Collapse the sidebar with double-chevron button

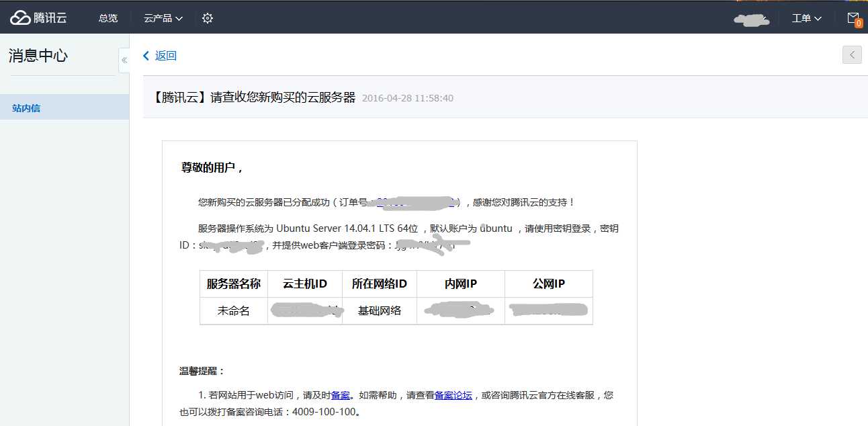pos(124,60)
